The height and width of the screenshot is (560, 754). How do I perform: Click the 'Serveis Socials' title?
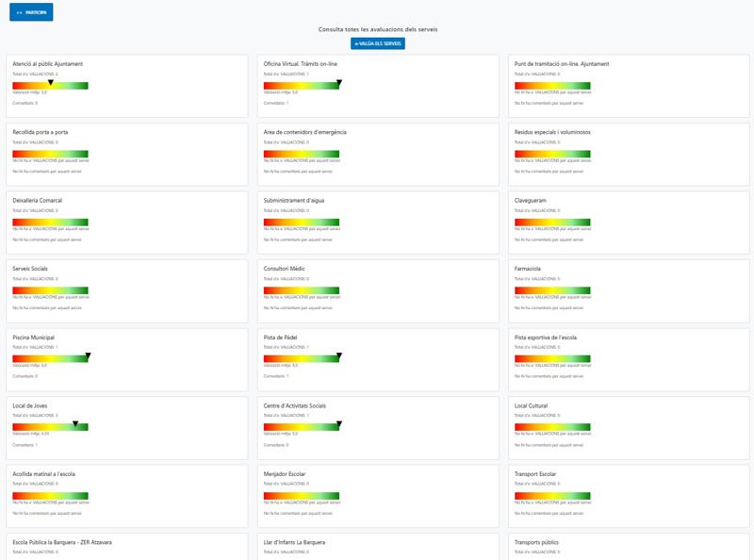point(30,269)
